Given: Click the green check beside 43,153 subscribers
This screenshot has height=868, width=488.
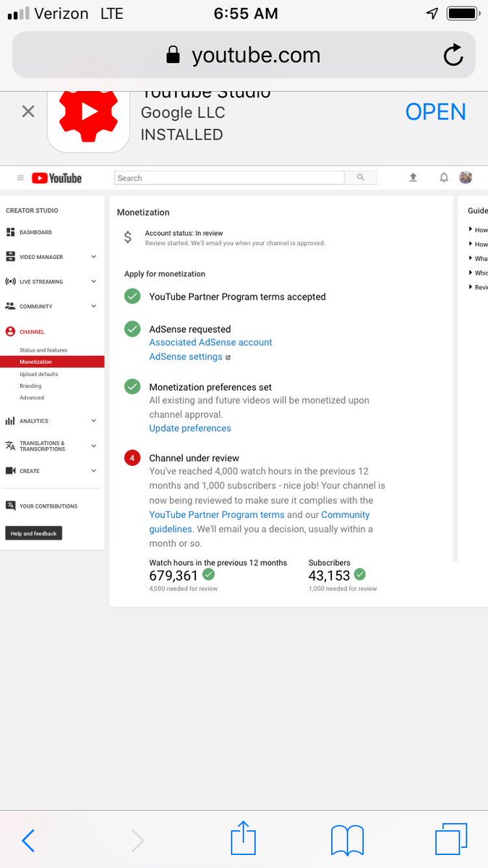Looking at the screenshot, I should click(x=360, y=574).
